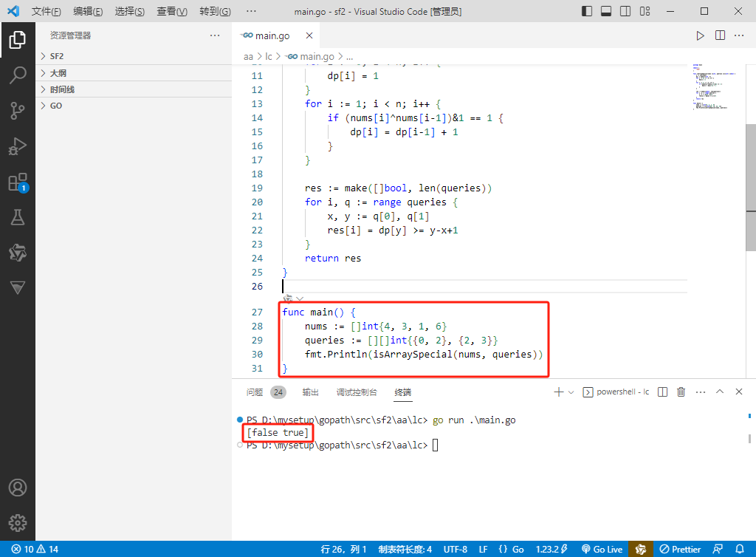Click the VS Code logo icon
The height and width of the screenshot is (557, 756).
pos(13,11)
